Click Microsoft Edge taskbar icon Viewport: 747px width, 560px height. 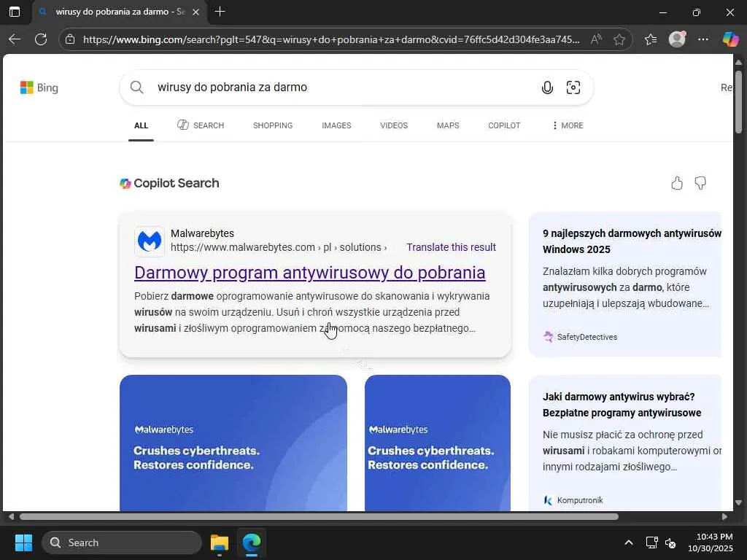click(x=252, y=542)
